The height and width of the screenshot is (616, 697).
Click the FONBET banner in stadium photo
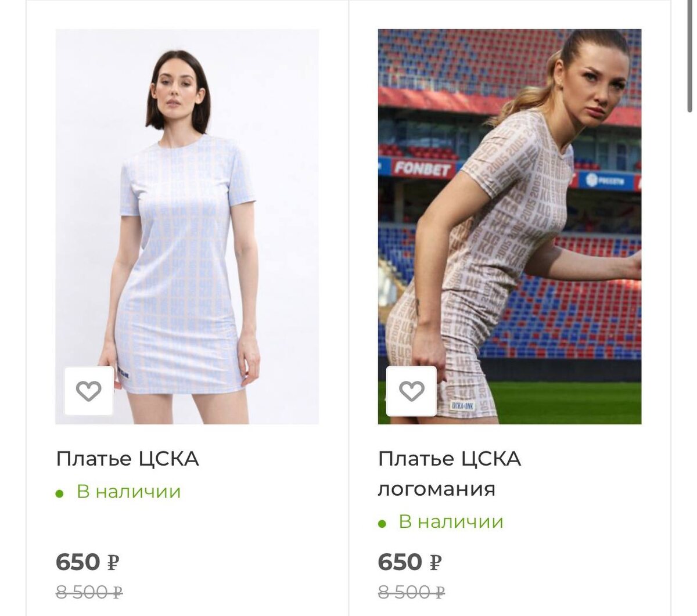[422, 169]
